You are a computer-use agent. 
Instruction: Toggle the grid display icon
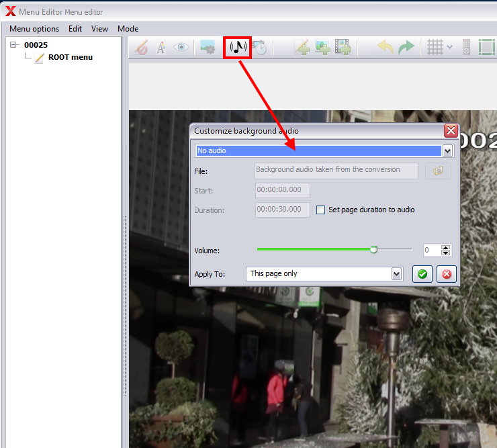tap(435, 47)
